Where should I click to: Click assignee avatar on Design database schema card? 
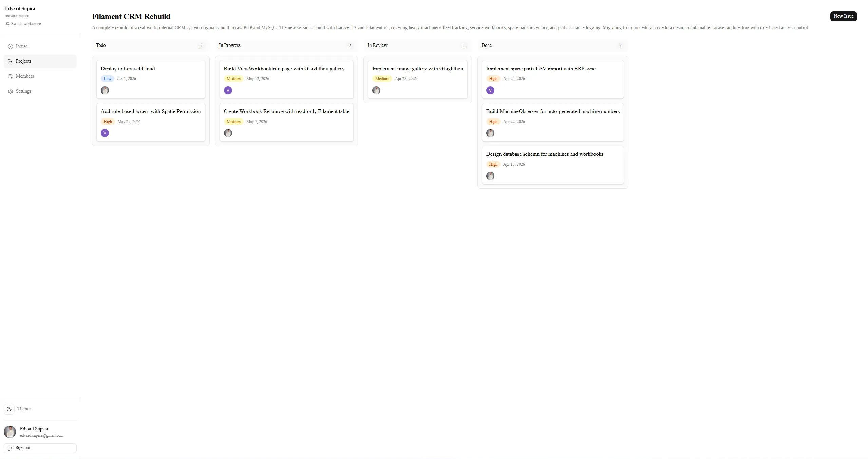click(x=490, y=176)
